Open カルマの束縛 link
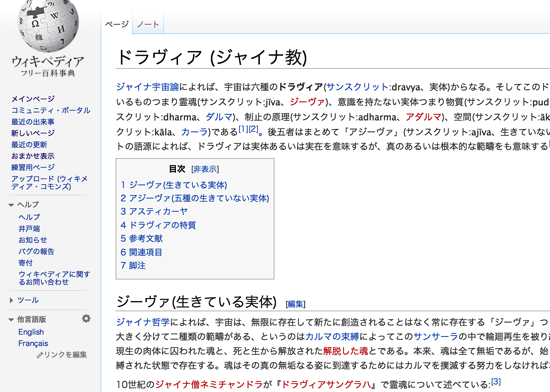The width and height of the screenshot is (550, 392). (332, 337)
